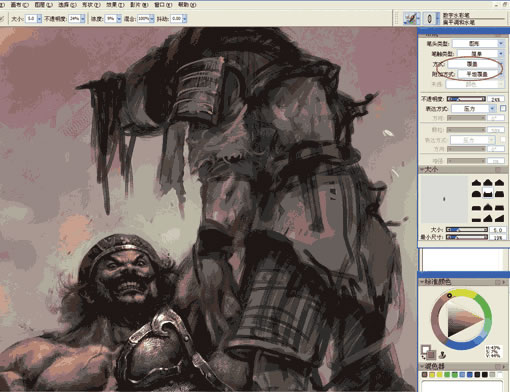510x392 pixels.
Task: Select second-row right brush tip profile
Action: coord(499,194)
